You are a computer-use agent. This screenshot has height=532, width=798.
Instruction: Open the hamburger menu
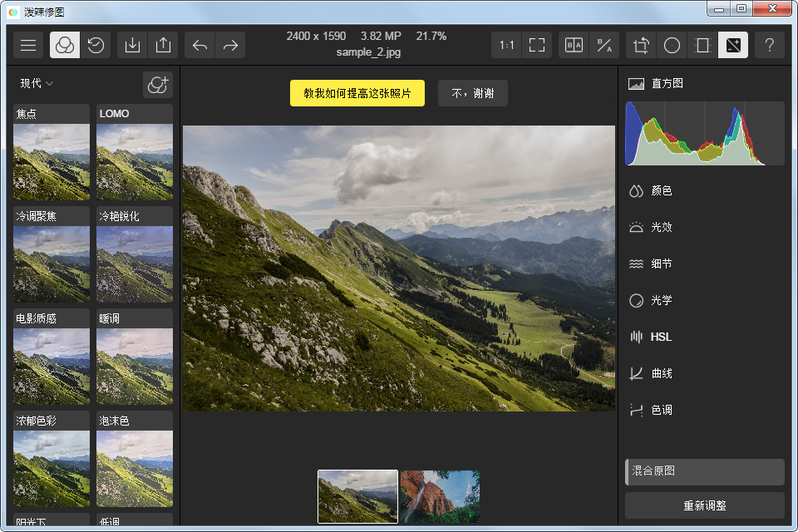pyautogui.click(x=28, y=45)
